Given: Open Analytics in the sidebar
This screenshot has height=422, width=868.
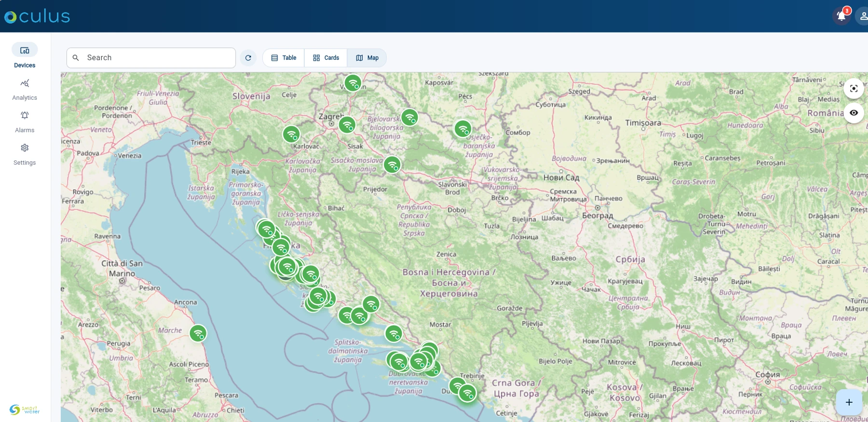Looking at the screenshot, I should tap(25, 90).
